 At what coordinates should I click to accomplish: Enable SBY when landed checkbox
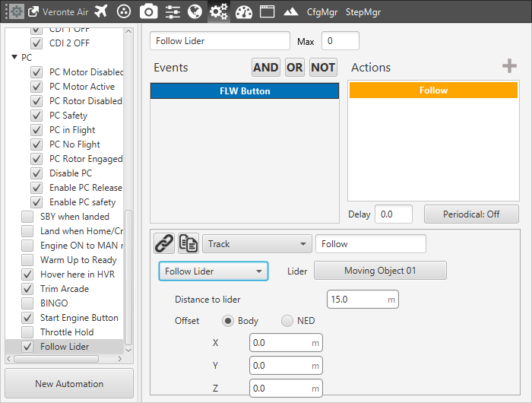click(27, 217)
